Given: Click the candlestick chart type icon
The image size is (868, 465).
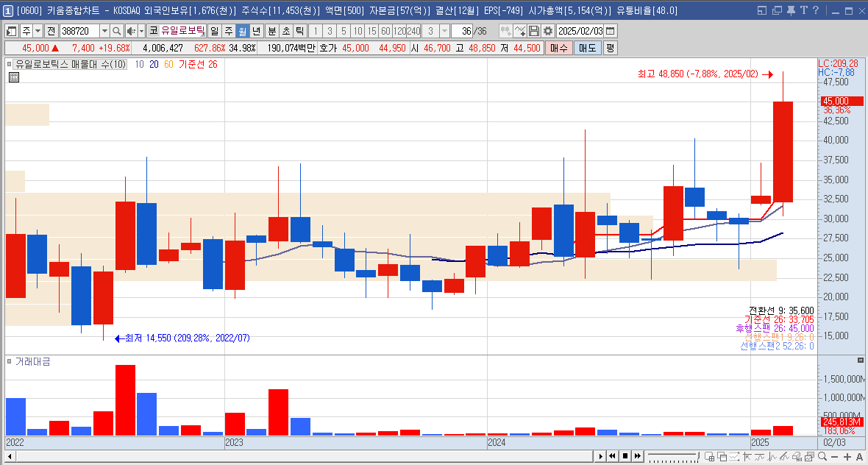Looking at the screenshot, I should (x=505, y=31).
